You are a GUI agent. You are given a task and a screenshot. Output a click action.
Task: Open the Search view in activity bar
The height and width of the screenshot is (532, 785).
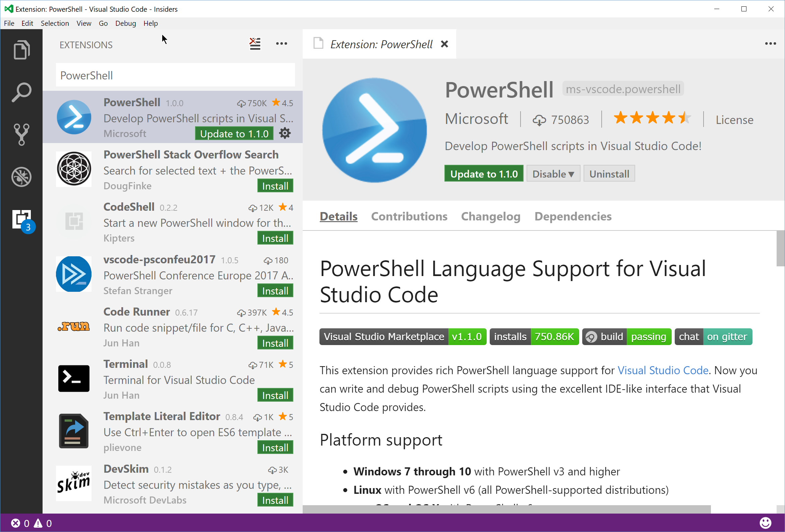(x=21, y=92)
